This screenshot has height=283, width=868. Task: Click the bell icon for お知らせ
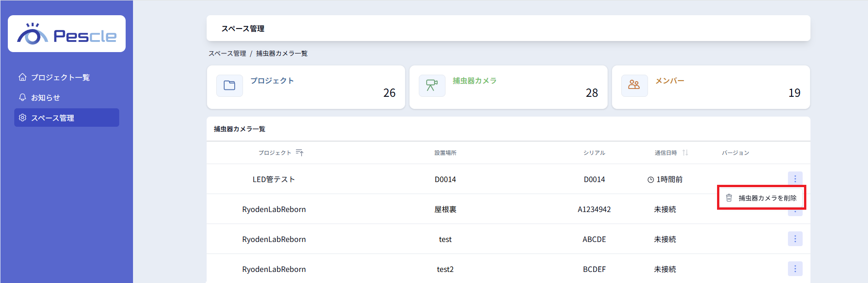(x=23, y=97)
